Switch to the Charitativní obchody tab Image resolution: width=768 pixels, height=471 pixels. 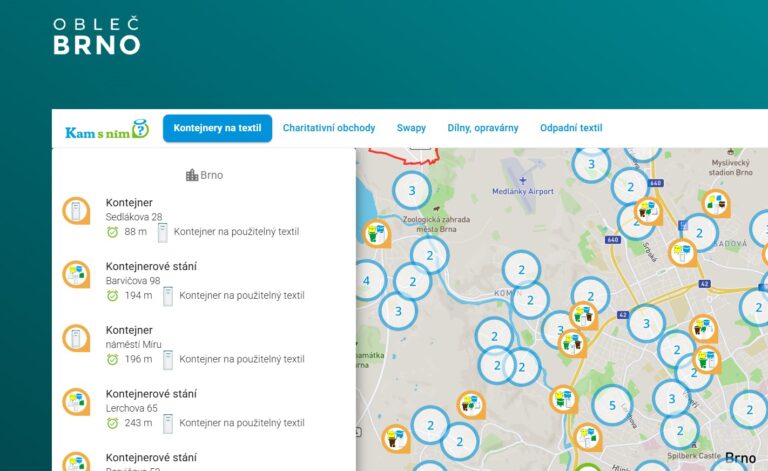point(329,129)
